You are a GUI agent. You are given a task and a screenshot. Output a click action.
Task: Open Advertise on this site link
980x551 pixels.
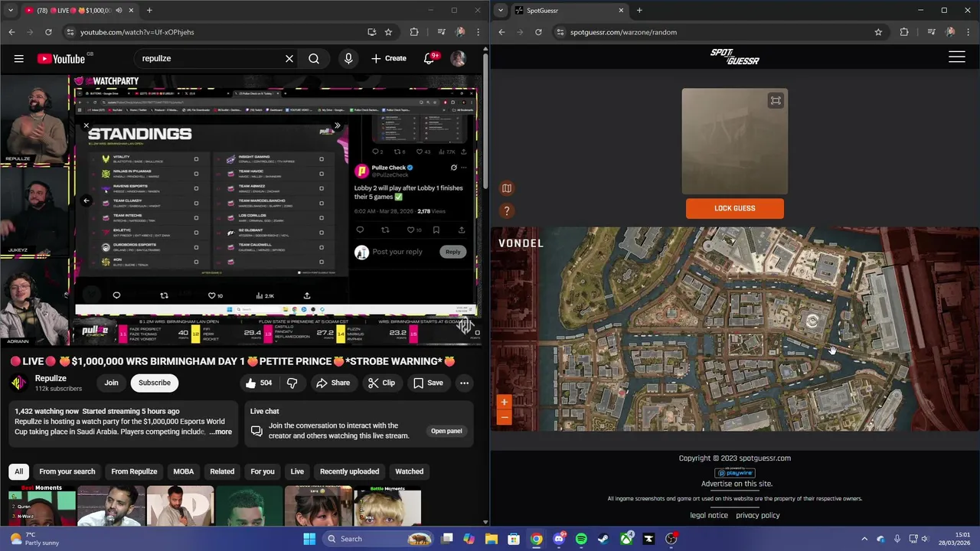(737, 484)
